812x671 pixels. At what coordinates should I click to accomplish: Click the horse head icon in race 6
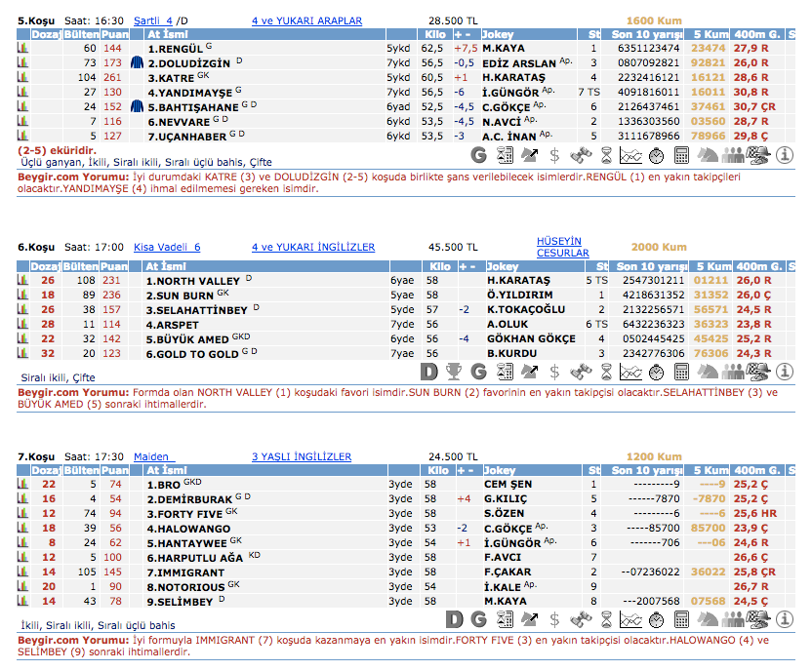click(708, 372)
